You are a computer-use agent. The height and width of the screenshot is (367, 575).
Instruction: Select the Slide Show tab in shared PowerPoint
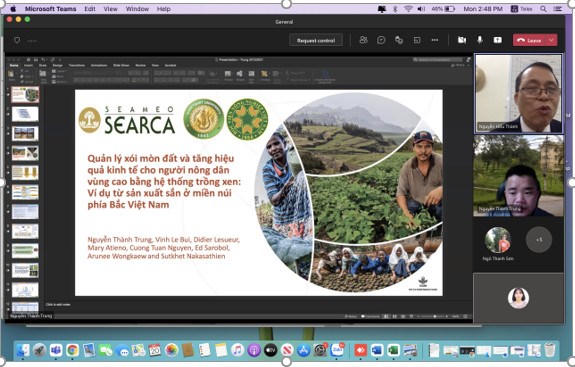(x=121, y=65)
